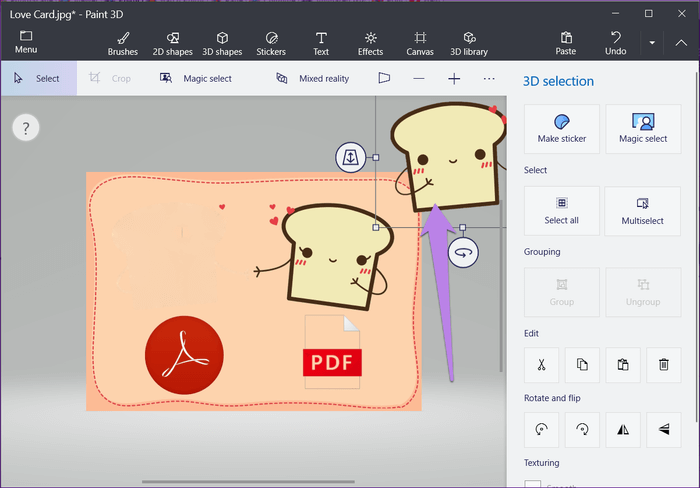Open the 2D shapes tab
The width and height of the screenshot is (700, 488).
[x=172, y=43]
